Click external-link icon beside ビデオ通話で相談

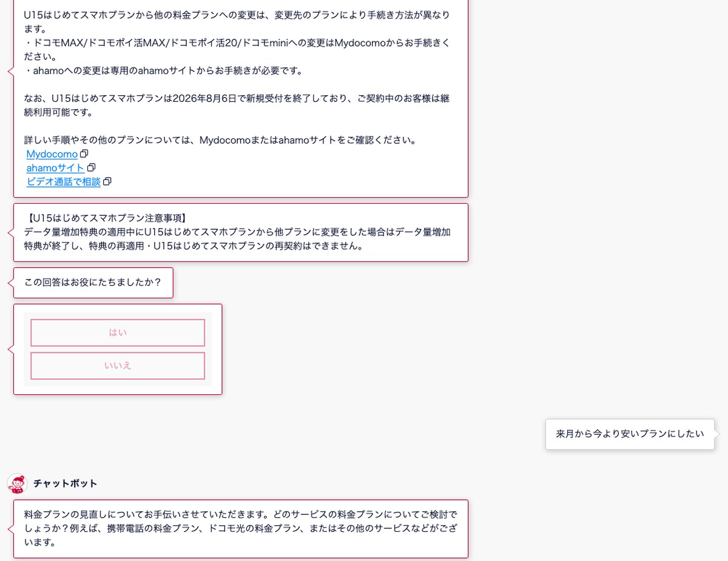(x=107, y=182)
